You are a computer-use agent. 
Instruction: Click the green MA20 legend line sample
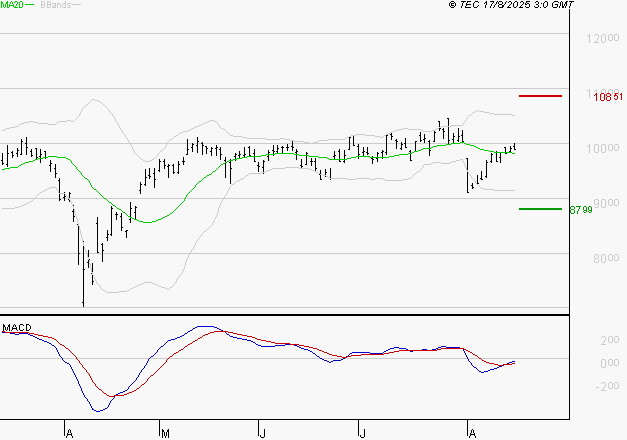click(29, 6)
